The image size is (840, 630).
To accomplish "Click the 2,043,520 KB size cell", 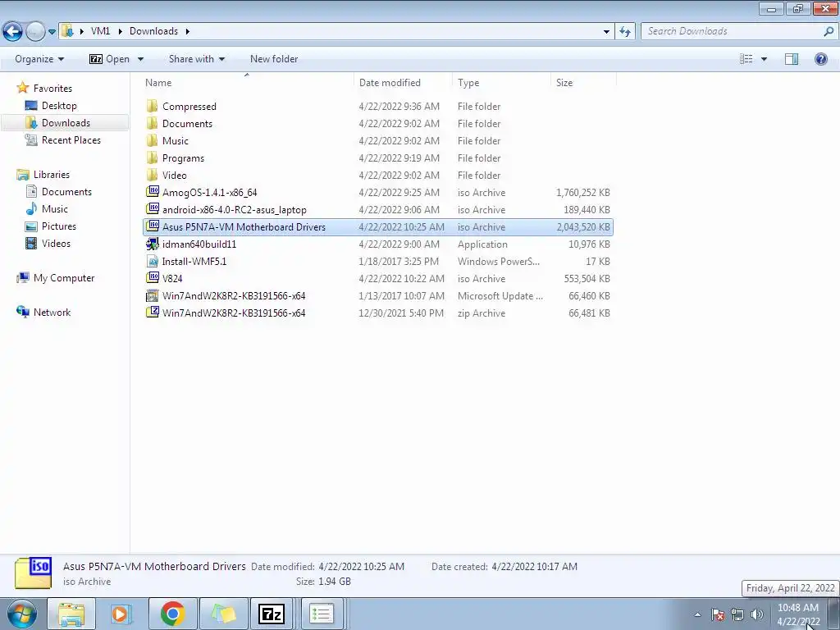I will click(x=583, y=226).
